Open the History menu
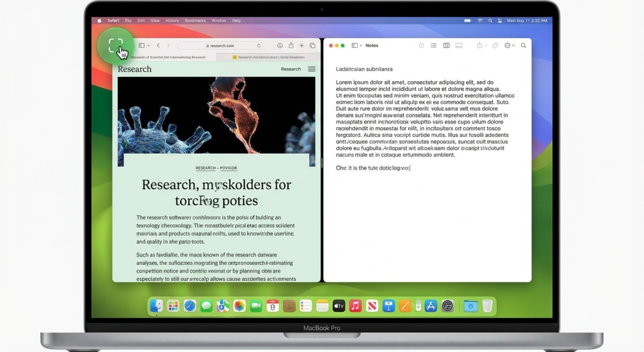Screen dimensions: 644x352 [x=172, y=20]
